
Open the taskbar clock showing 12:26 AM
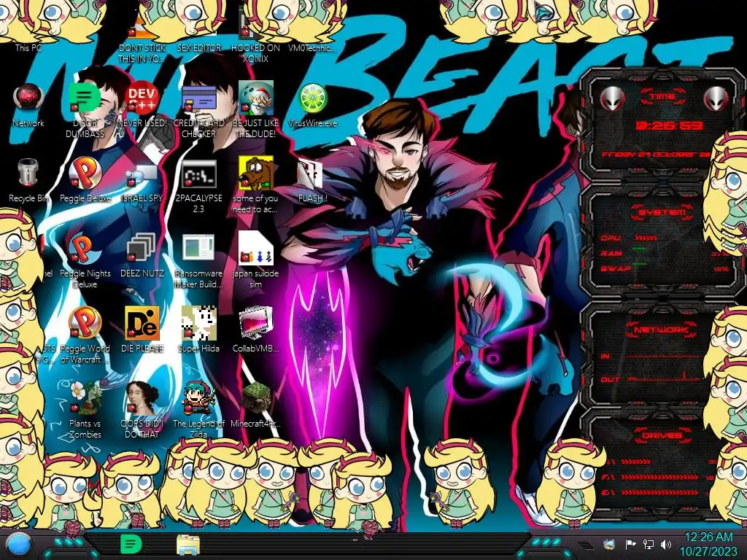click(x=708, y=537)
